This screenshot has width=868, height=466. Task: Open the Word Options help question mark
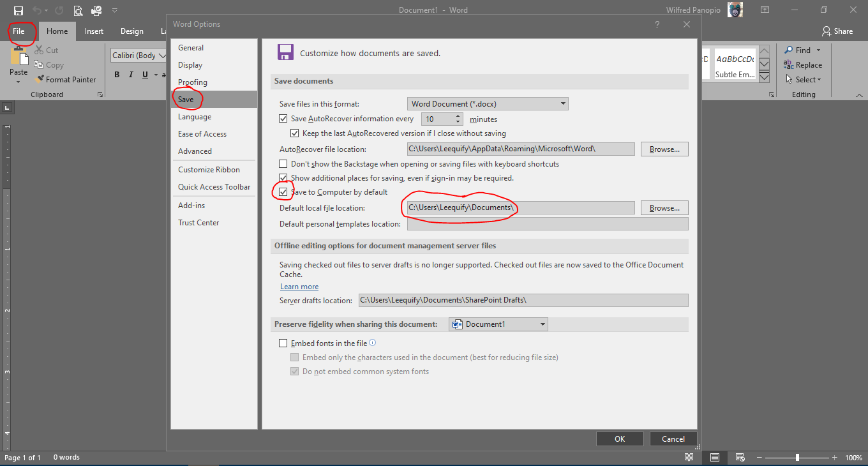coord(657,24)
